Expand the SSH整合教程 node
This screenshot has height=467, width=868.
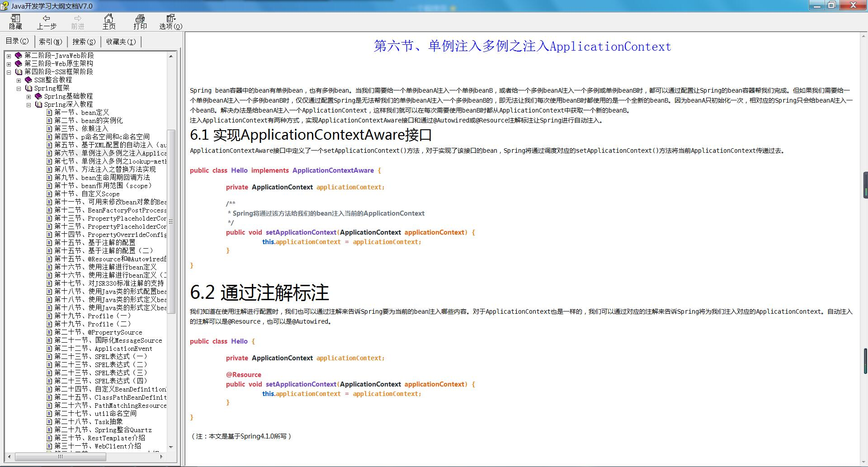pyautogui.click(x=19, y=80)
